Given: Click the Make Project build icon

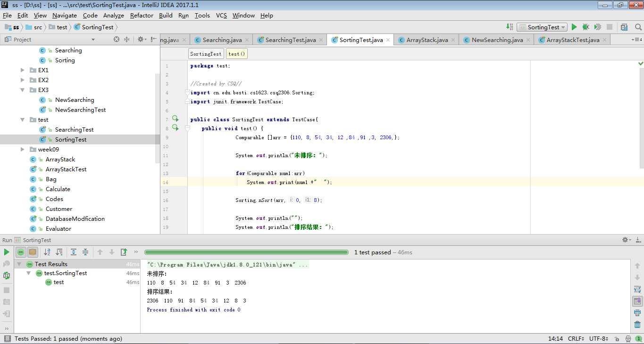Looking at the screenshot, I should pos(510,27).
